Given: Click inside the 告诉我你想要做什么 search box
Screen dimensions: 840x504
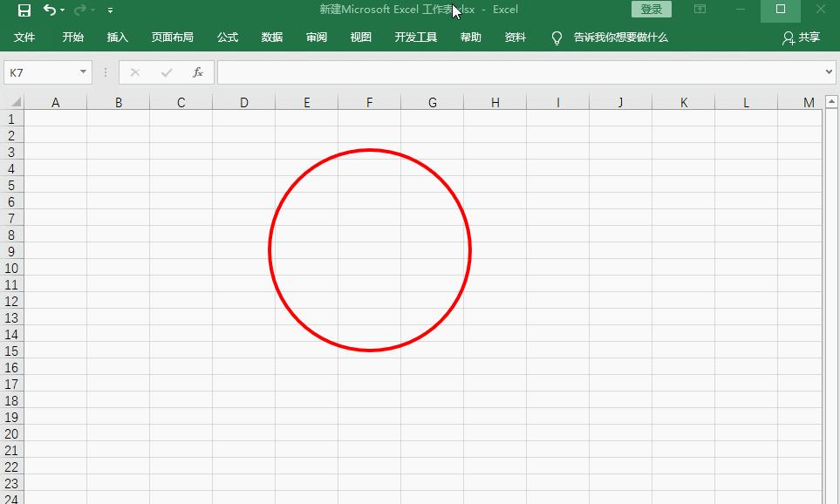Looking at the screenshot, I should point(619,37).
